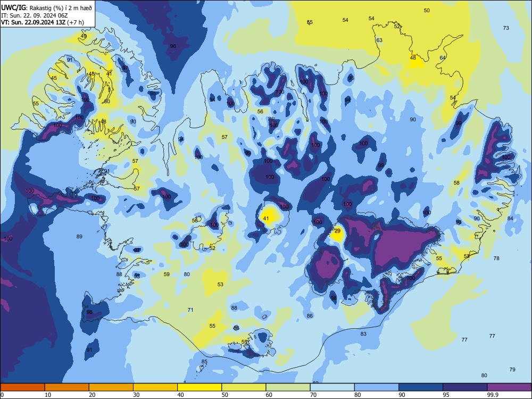Screen dimensions: 532x399
Task: Select the indigo 95–99.9 legend swatch
Action: 465,387
